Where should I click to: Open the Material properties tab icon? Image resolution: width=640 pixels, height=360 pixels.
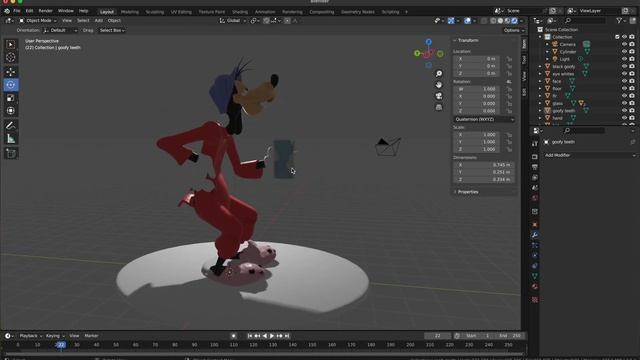click(x=535, y=287)
